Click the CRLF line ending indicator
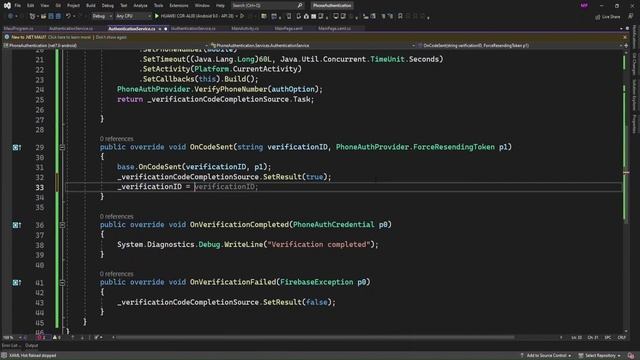The width and height of the screenshot is (640, 360). 622,338
